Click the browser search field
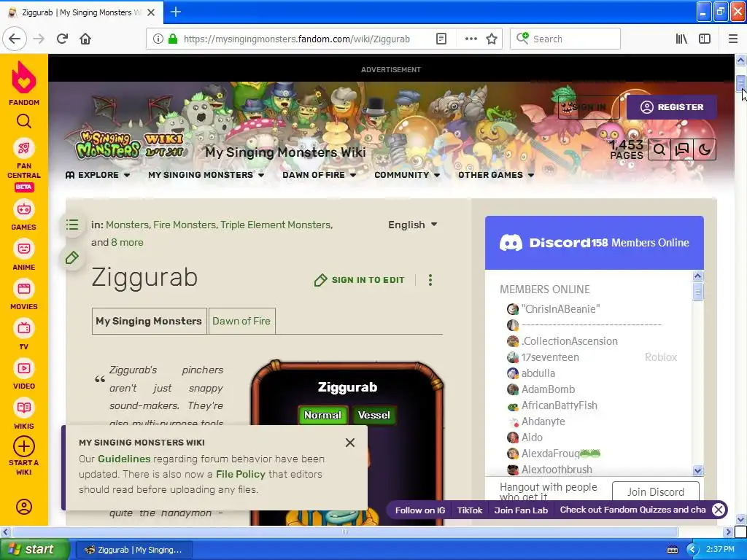Screen dimensions: 747x560 [x=565, y=39]
